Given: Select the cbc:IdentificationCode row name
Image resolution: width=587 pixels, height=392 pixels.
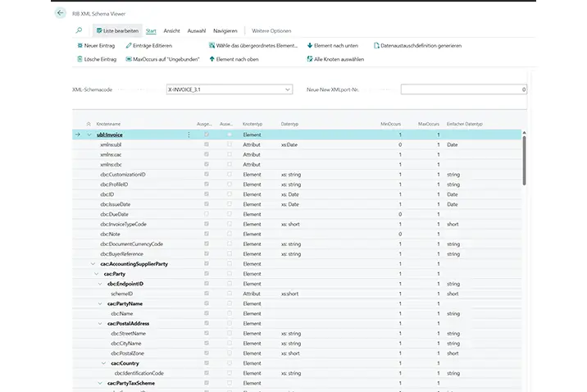Looking at the screenshot, I should click(x=139, y=373).
